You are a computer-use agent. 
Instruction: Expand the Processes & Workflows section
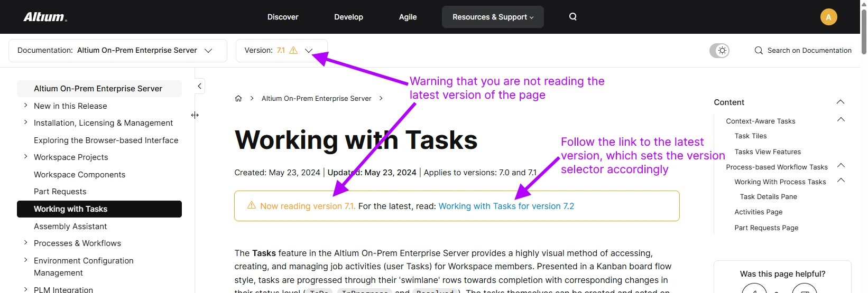pyautogui.click(x=25, y=243)
